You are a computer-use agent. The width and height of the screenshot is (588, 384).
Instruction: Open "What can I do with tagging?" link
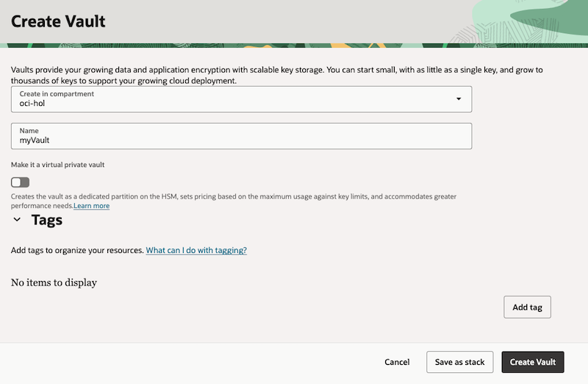(196, 250)
